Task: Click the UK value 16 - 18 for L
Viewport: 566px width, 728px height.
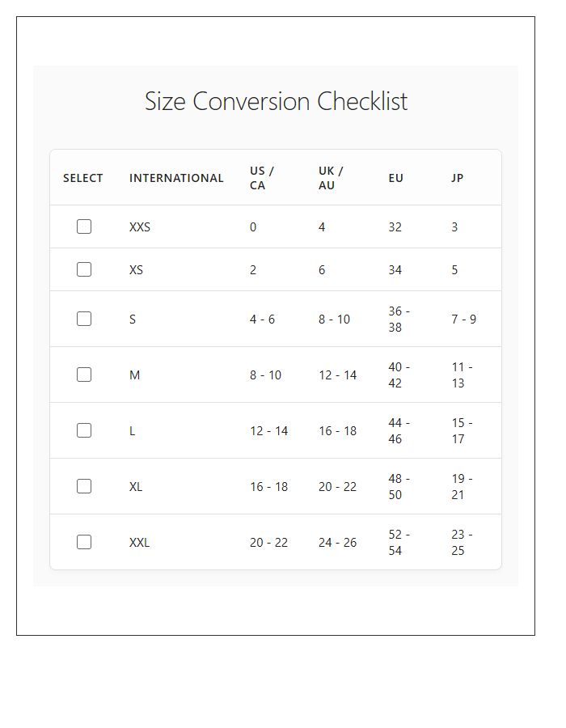Action: point(338,430)
